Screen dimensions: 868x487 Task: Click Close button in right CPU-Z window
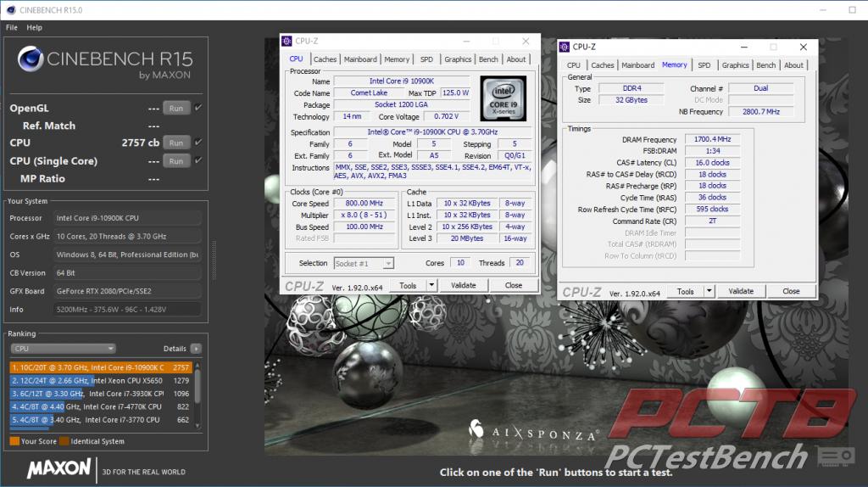click(791, 291)
